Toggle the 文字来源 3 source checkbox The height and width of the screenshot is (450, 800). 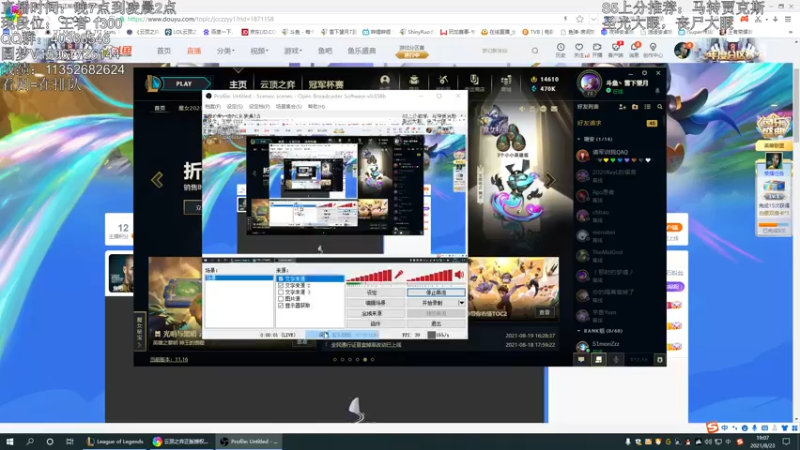click(x=281, y=292)
